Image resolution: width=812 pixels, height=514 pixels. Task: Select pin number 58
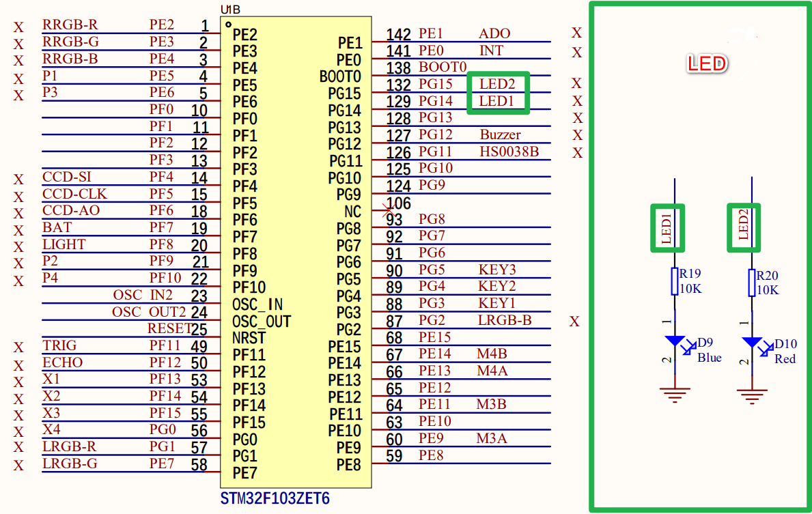pyautogui.click(x=199, y=465)
